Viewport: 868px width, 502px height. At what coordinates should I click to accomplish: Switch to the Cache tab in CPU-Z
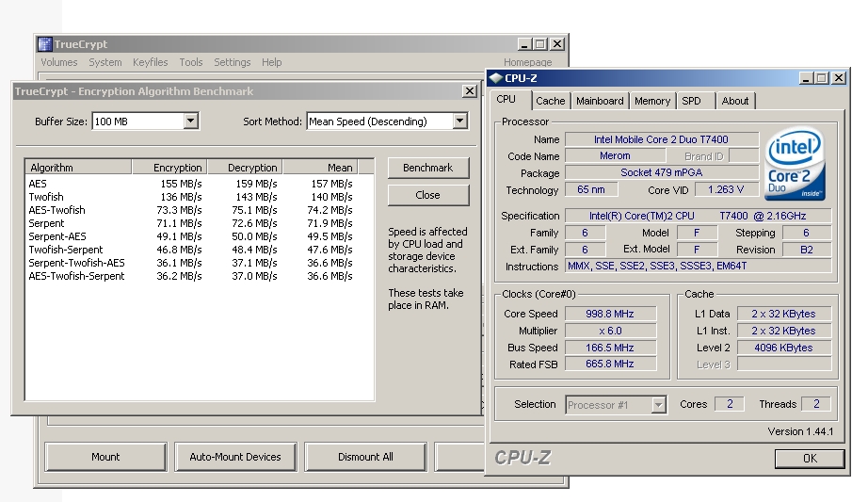point(550,101)
